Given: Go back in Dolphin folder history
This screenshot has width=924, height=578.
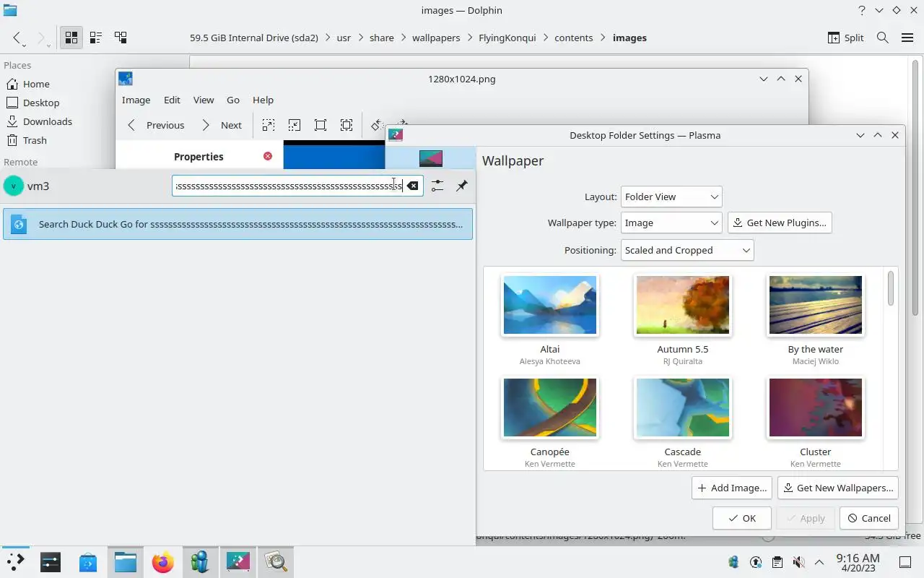Looking at the screenshot, I should [x=17, y=38].
